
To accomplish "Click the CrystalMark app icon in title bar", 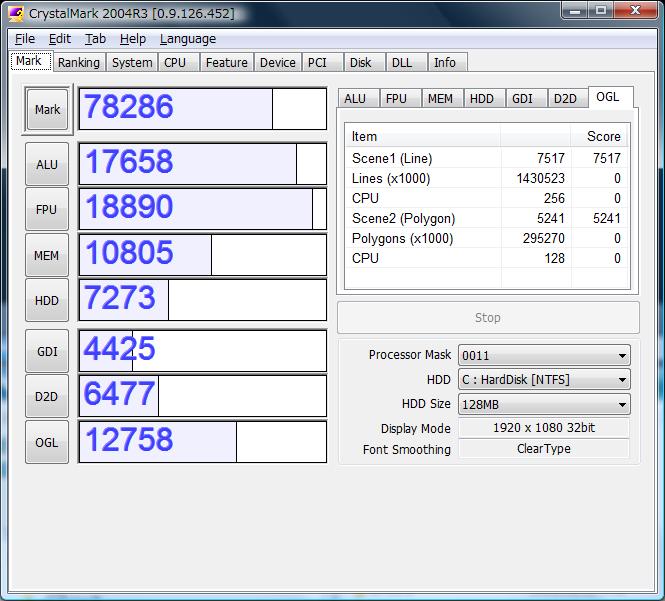I will coord(15,13).
